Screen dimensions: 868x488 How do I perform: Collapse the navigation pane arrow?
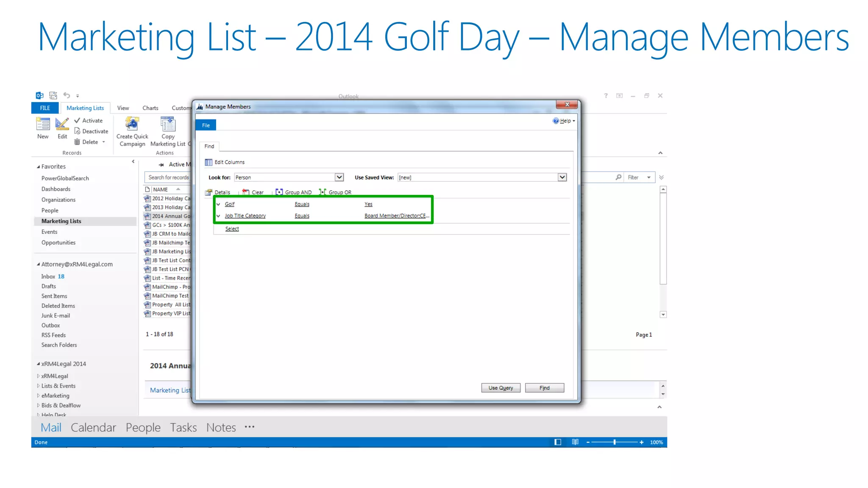pos(133,161)
